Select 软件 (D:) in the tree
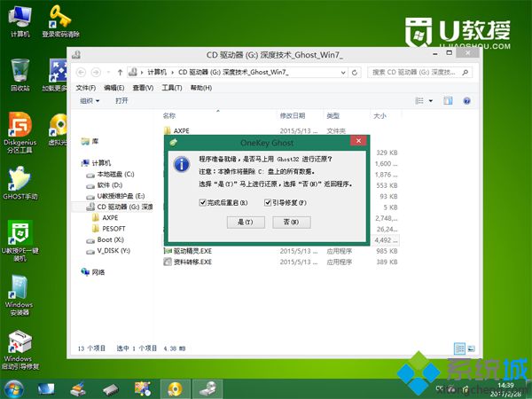This screenshot has height=399, width=532. (105, 185)
